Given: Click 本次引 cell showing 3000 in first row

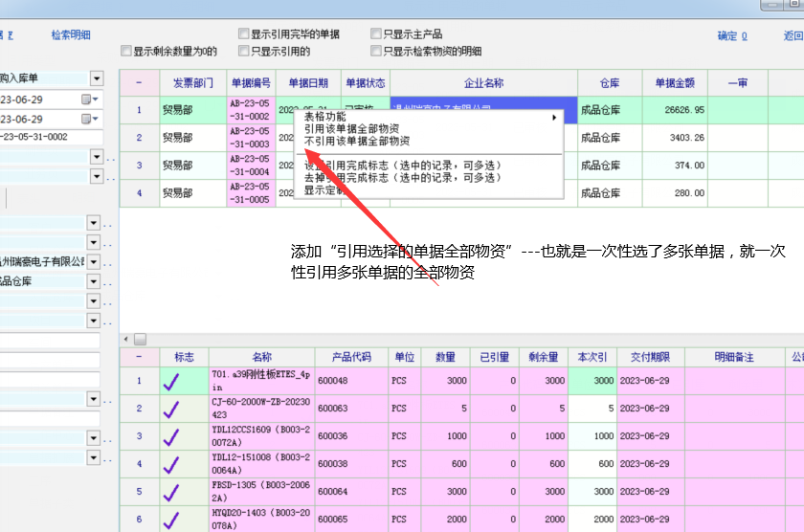Looking at the screenshot, I should coord(592,381).
